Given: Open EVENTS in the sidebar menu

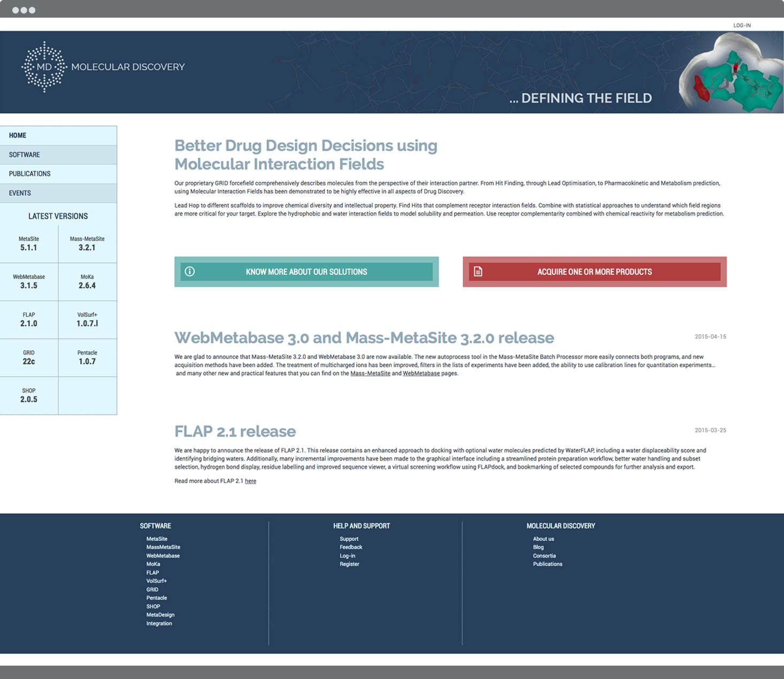Looking at the screenshot, I should (58, 193).
